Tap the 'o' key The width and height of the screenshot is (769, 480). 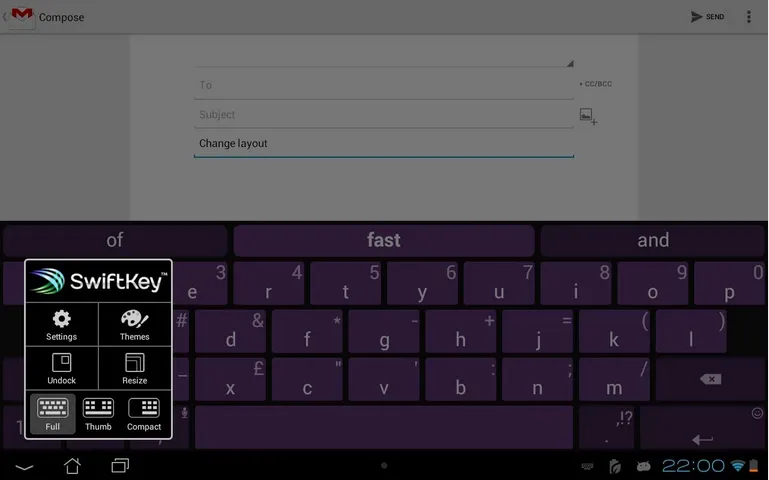coord(652,283)
